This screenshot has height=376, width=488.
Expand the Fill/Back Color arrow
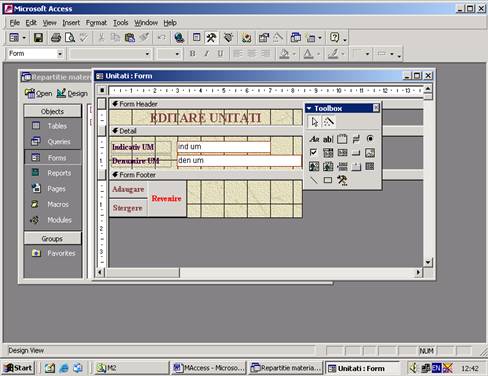click(x=294, y=54)
